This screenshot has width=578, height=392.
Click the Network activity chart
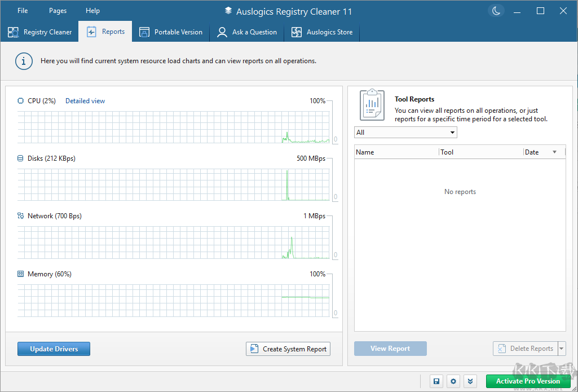point(174,243)
